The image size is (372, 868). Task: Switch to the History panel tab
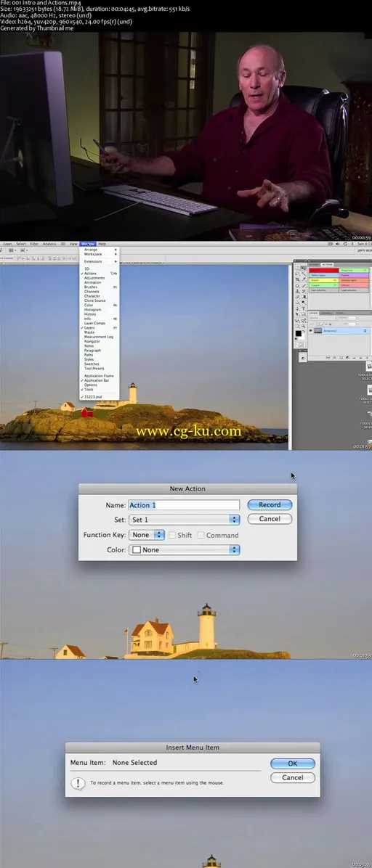[315, 265]
